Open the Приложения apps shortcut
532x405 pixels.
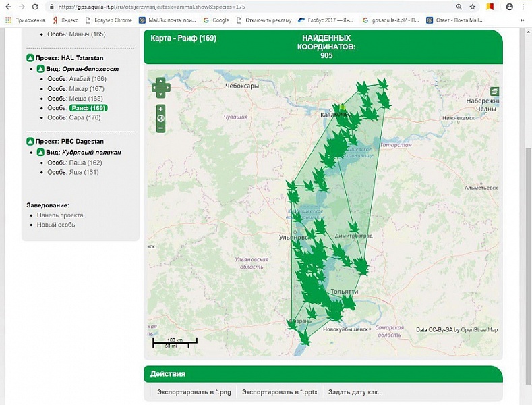click(25, 20)
